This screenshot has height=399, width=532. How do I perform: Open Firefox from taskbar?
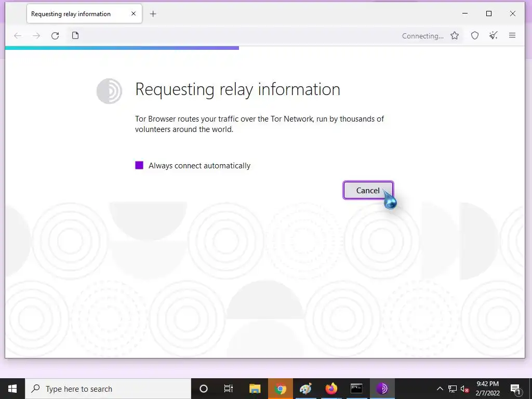331,389
